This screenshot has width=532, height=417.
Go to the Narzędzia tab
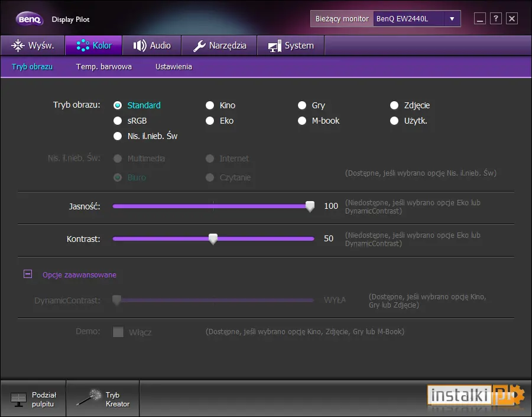pyautogui.click(x=219, y=46)
